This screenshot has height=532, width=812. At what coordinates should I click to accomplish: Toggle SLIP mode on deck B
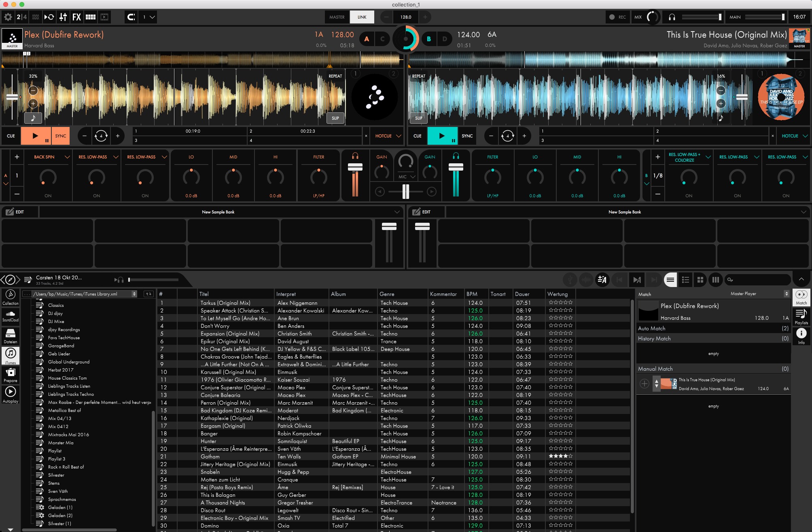pos(418,118)
